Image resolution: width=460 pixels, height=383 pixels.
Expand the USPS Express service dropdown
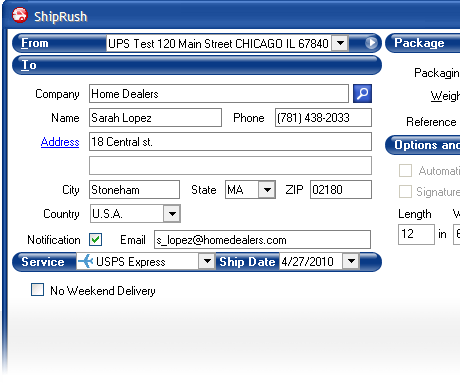pos(207,261)
